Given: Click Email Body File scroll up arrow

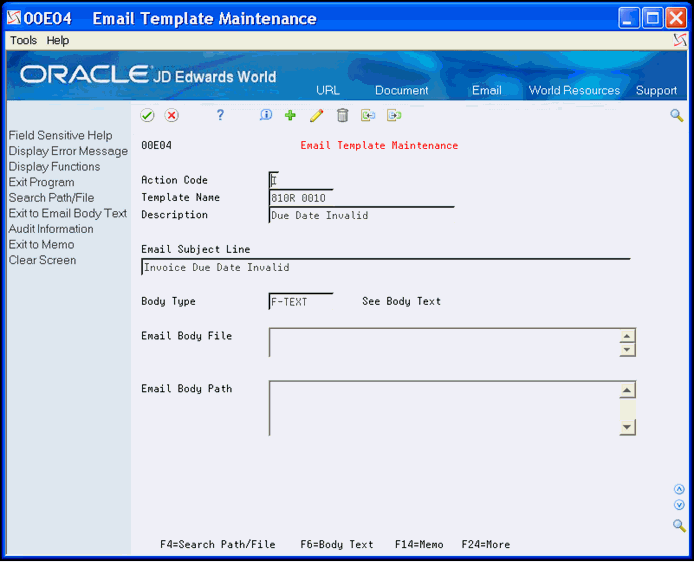Looking at the screenshot, I should point(627,336).
